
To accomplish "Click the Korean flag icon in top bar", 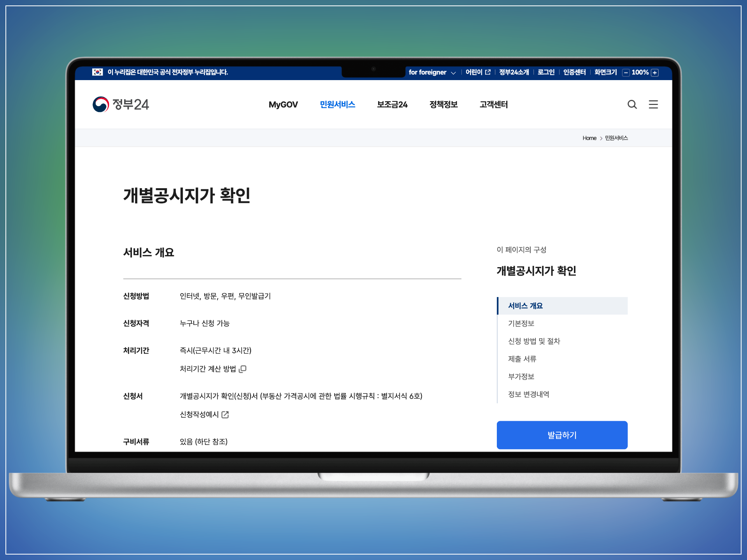I will (x=97, y=72).
